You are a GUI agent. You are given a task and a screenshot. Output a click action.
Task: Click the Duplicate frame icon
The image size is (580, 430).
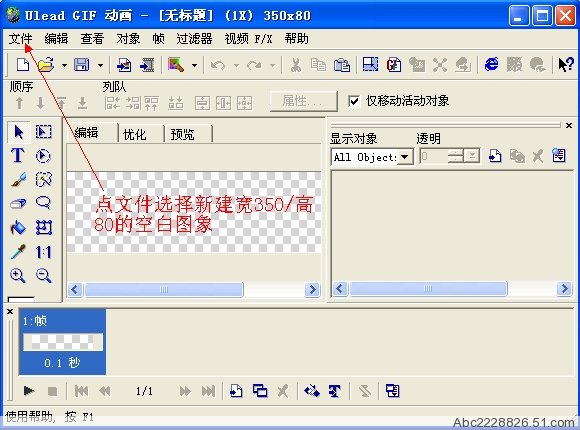coord(260,390)
